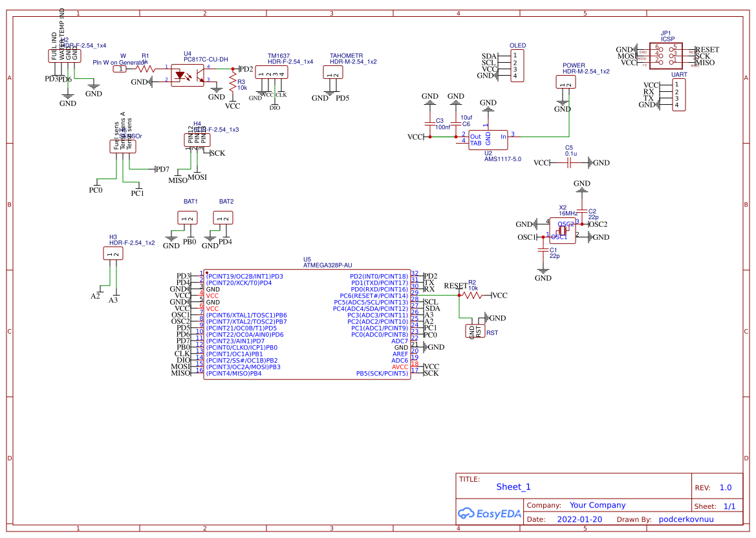Select the BAT1 battery connector symbol

(x=188, y=217)
